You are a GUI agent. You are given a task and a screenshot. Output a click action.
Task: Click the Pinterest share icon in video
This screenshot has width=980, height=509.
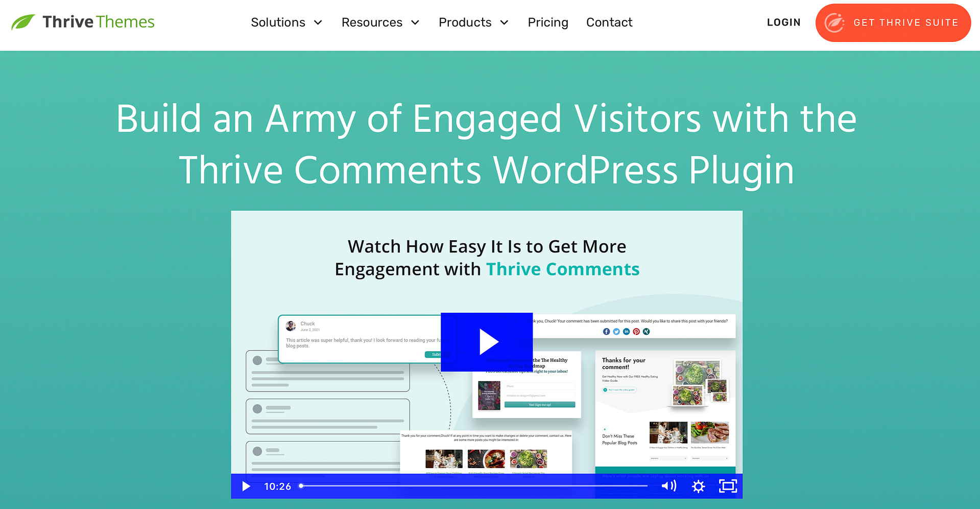(x=636, y=332)
